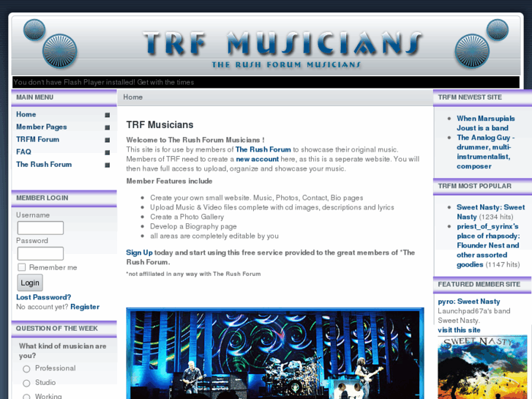
Task: Click the Login button
Action: point(30,283)
